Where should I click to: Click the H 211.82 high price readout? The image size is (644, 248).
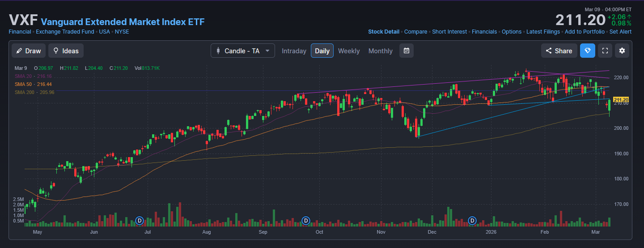(x=69, y=68)
